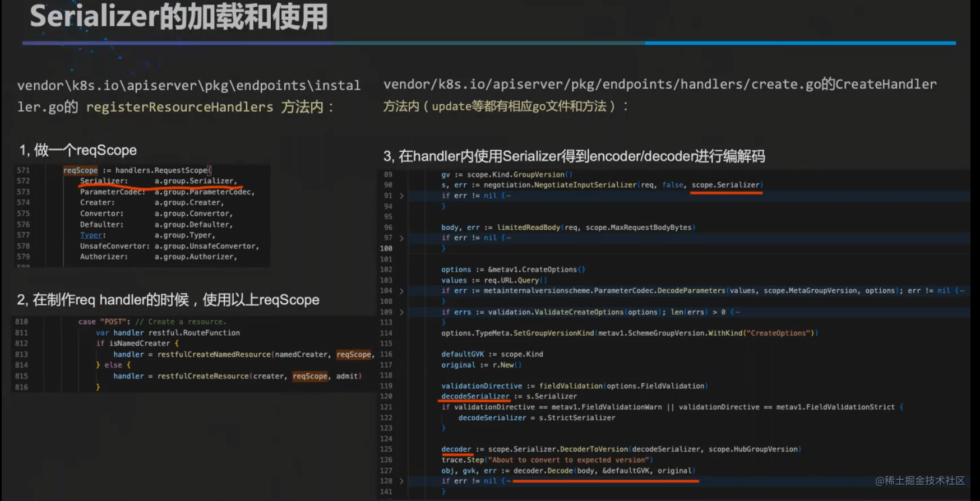Select "scope.MaxRequestBodyBytes" on line 96
Image resolution: width=980 pixels, height=501 pixels.
click(x=639, y=228)
